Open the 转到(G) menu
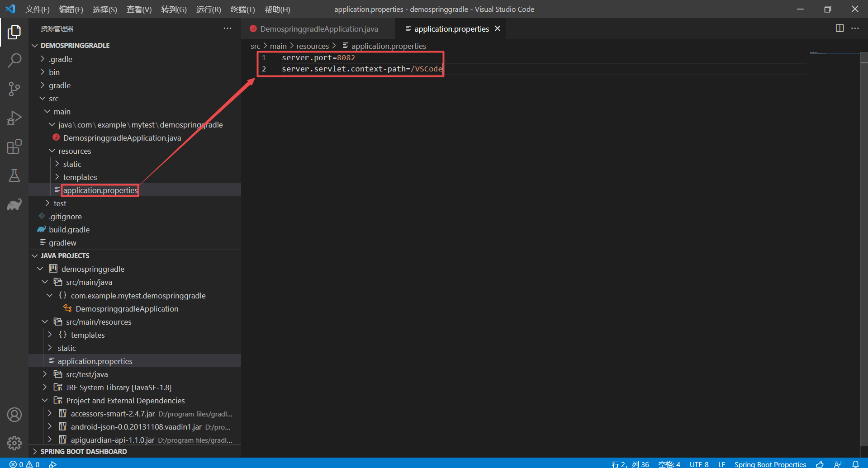Viewport: 868px width, 468px height. [x=174, y=9]
